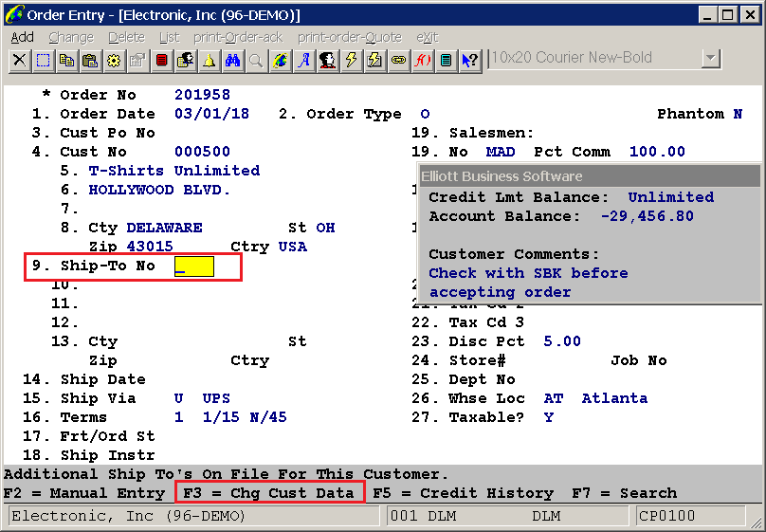
Task: Open the Change menu
Action: click(71, 38)
